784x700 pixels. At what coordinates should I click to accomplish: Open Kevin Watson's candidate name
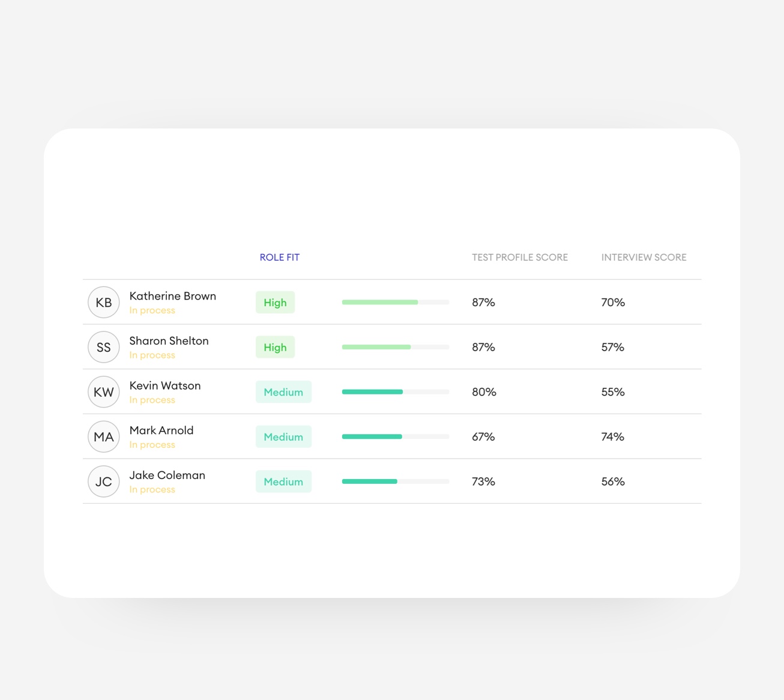pos(165,385)
